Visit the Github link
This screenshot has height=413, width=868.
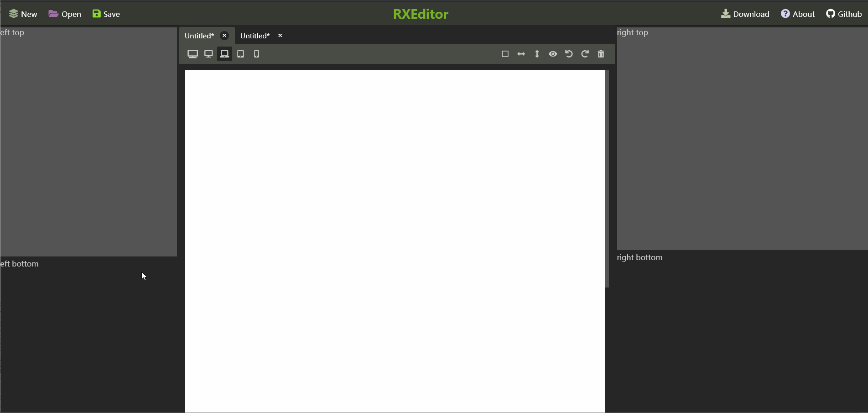844,14
